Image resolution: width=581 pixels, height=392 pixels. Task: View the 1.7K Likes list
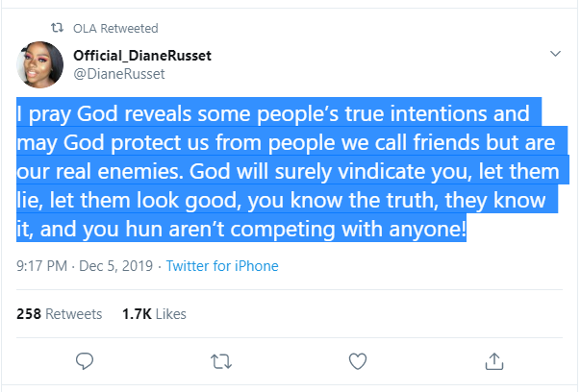coord(154,313)
